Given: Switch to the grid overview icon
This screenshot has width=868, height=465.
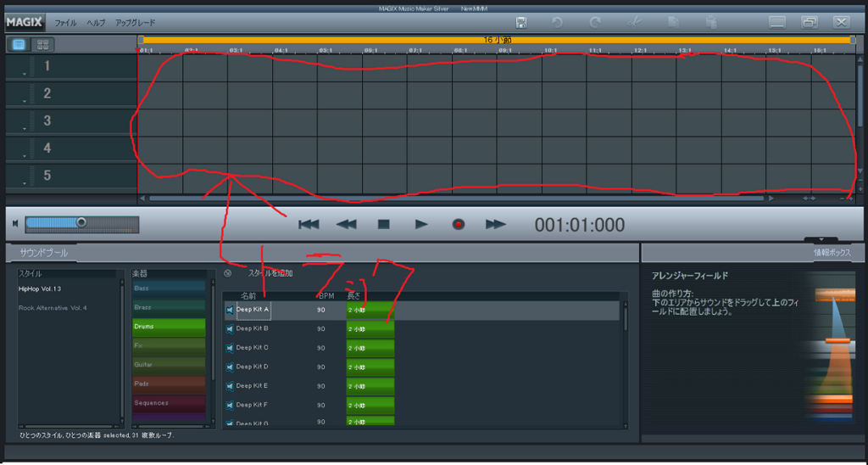Looking at the screenshot, I should point(42,45).
